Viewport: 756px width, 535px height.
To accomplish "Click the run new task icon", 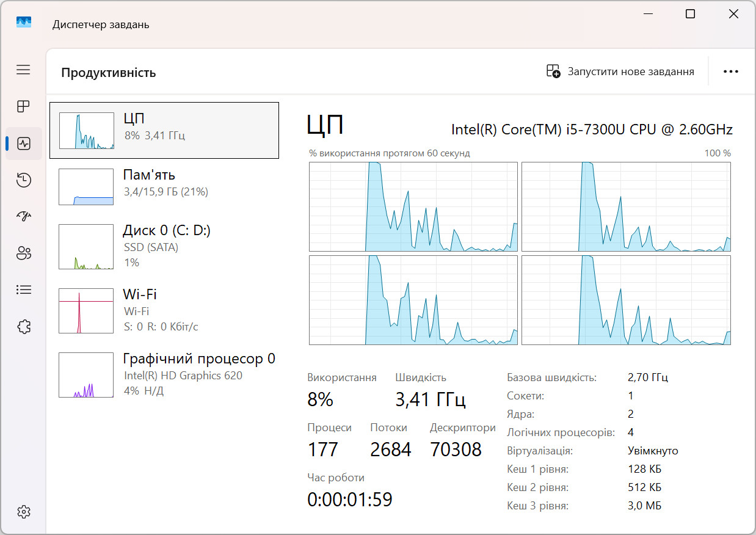I will [553, 71].
